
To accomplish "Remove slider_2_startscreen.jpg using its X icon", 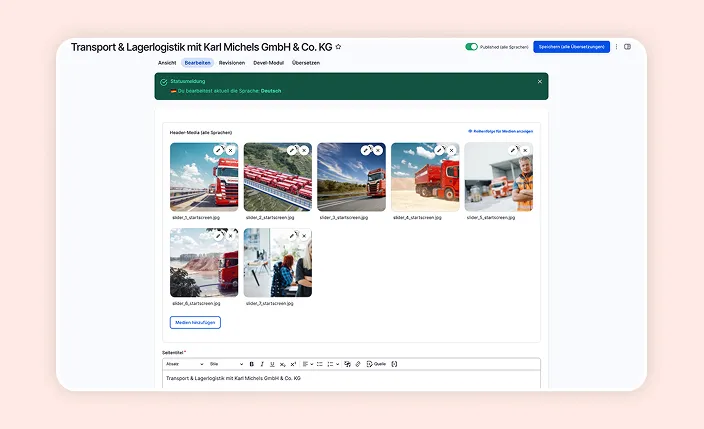I will (304, 150).
